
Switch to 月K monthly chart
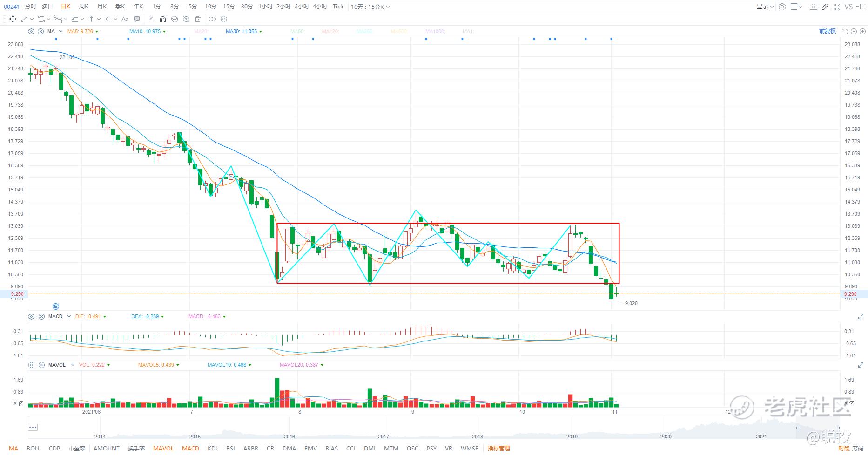102,7
